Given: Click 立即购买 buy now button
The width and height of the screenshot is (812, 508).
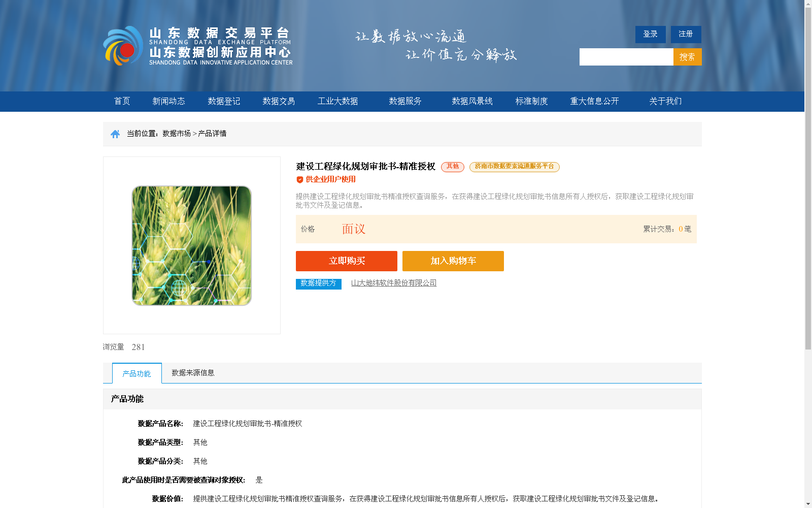Looking at the screenshot, I should pos(347,261).
